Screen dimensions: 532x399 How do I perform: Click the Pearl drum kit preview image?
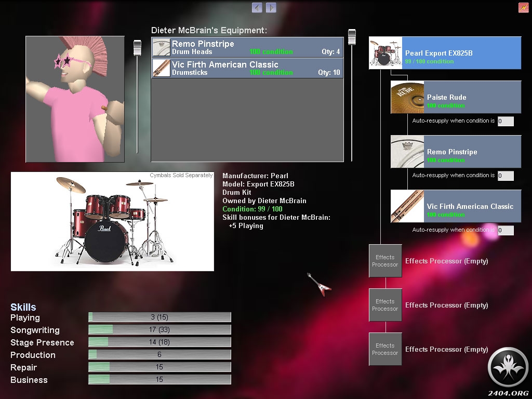coord(112,222)
